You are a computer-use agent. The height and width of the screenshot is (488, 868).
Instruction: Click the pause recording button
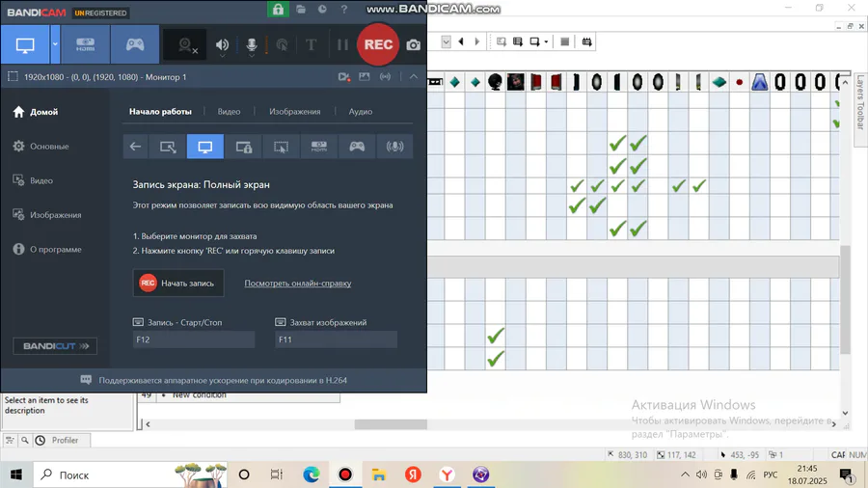(x=342, y=44)
